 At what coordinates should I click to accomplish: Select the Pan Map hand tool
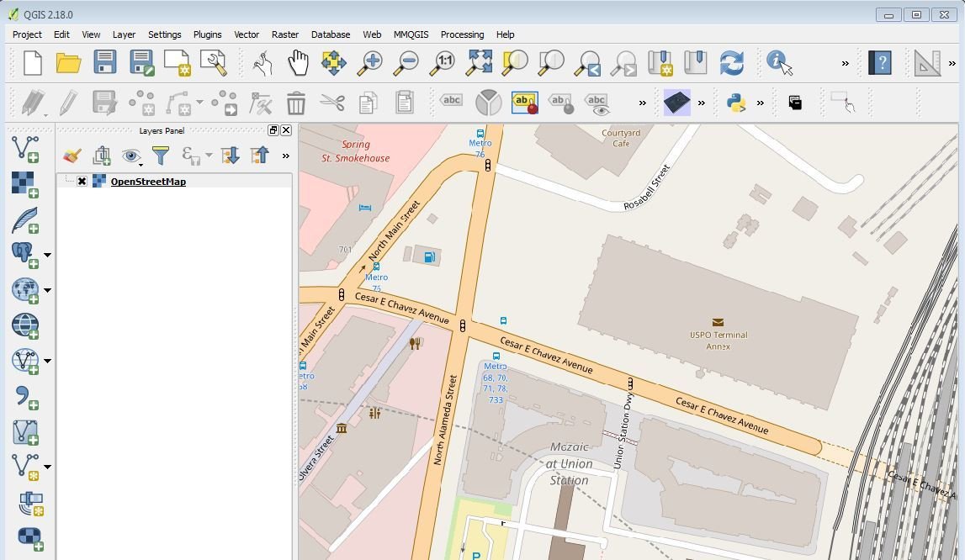[299, 63]
